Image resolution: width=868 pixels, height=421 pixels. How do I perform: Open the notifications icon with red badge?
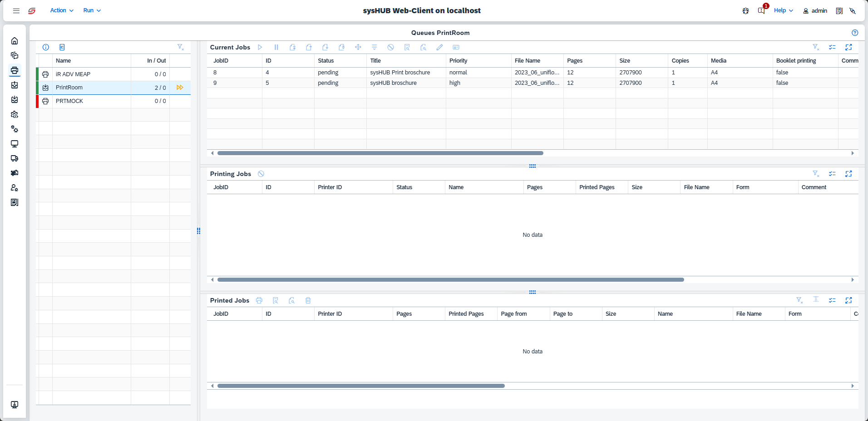pos(761,10)
